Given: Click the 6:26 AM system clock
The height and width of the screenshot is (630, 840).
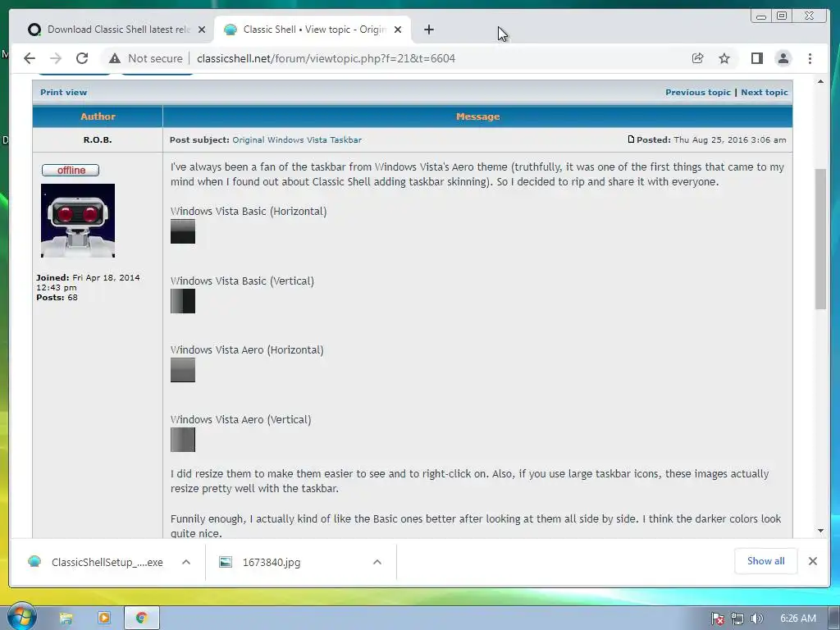Looking at the screenshot, I should point(797,619).
